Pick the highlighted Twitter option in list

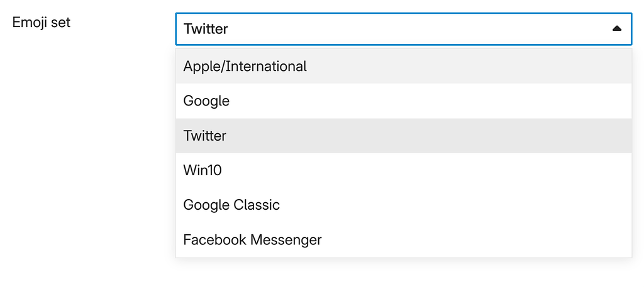tap(205, 136)
